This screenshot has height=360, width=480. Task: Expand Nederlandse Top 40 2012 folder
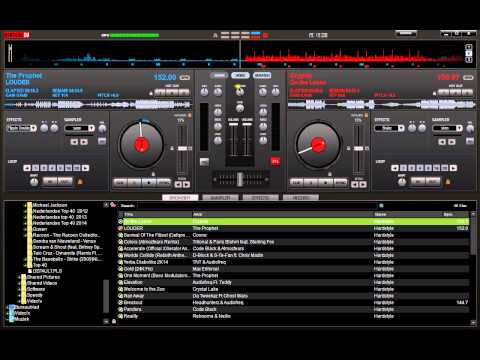pyautogui.click(x=25, y=211)
